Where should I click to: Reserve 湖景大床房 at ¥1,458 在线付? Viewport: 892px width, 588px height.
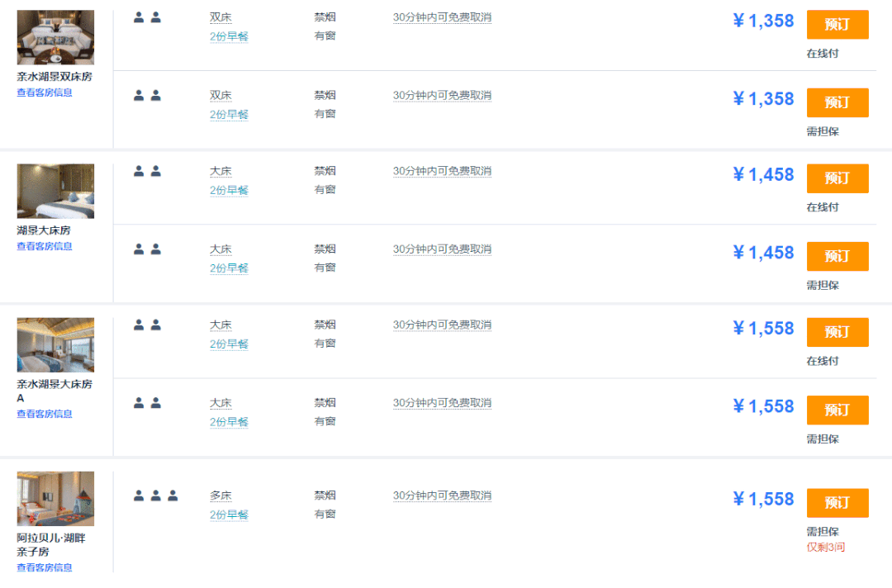(837, 178)
